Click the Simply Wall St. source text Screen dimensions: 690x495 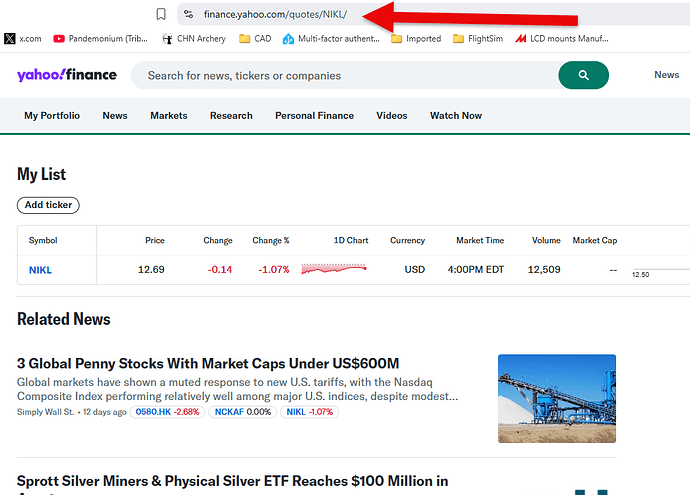click(x=46, y=412)
